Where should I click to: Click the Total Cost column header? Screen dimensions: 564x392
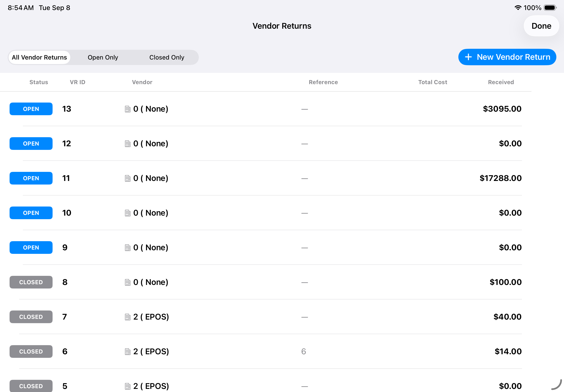433,82
